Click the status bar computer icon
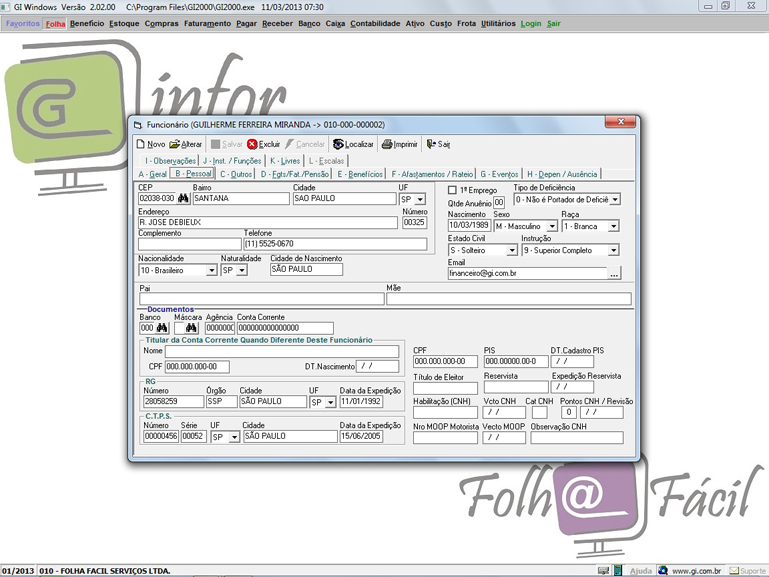Image resolution: width=769 pixels, height=577 pixels. (x=603, y=571)
